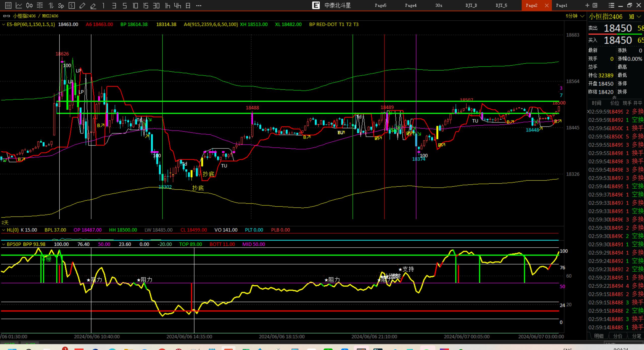Open the MI dropdown in quote panel
This screenshot has width=644, height=350.
pyautogui.click(x=635, y=17)
